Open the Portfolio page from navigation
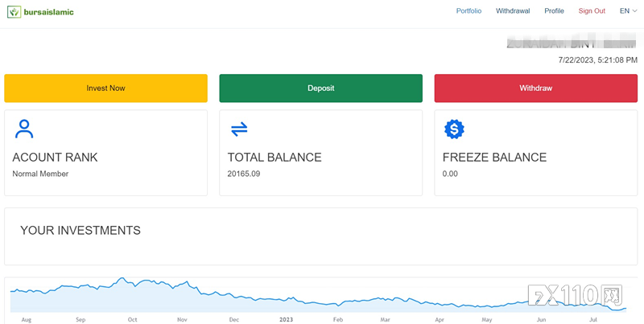This screenshot has height=324, width=644. point(469,11)
